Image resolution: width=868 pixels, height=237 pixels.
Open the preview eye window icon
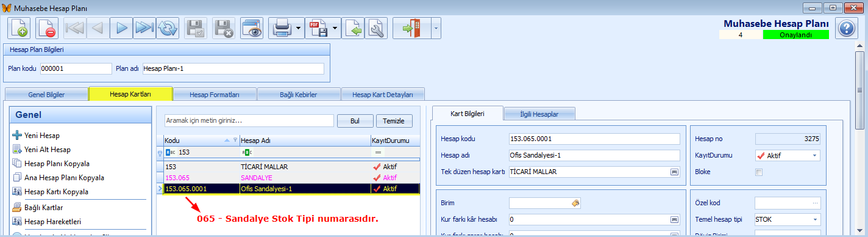[252, 28]
